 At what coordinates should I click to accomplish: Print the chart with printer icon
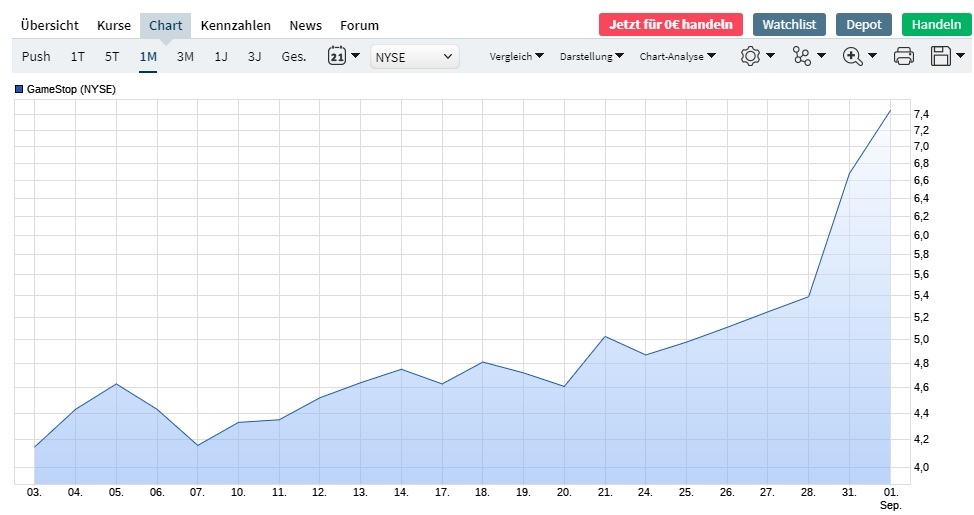(x=904, y=57)
